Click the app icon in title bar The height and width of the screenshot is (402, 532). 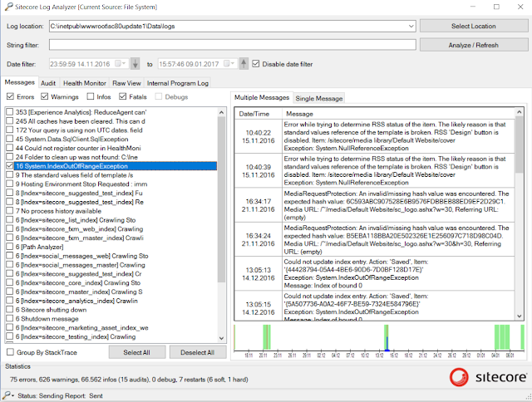(8, 7)
